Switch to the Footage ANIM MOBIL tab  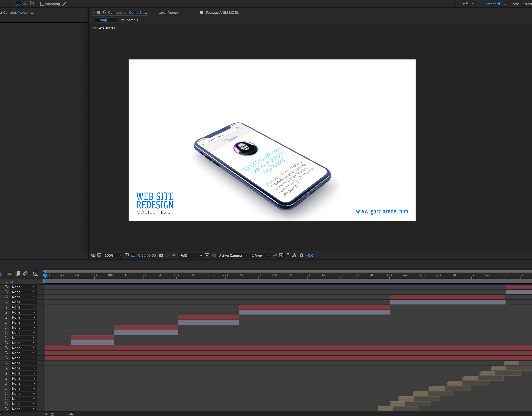pyautogui.click(x=222, y=13)
